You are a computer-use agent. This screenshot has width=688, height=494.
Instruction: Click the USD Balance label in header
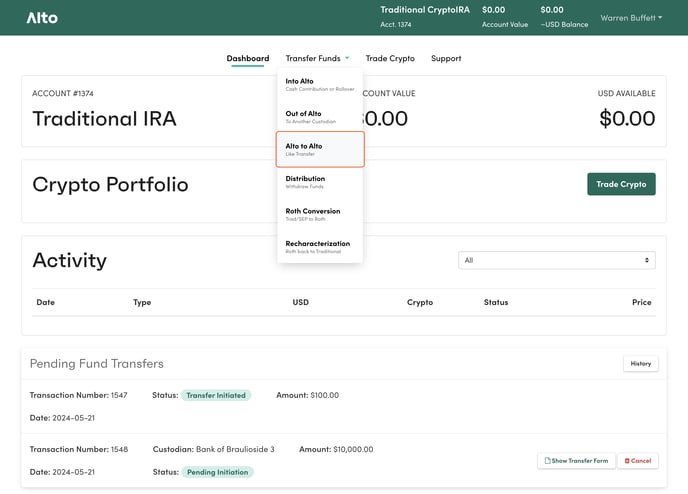(x=564, y=25)
